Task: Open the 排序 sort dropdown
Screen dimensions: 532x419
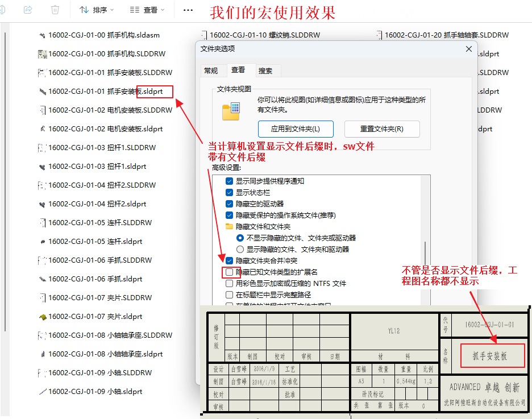Action: [x=96, y=10]
